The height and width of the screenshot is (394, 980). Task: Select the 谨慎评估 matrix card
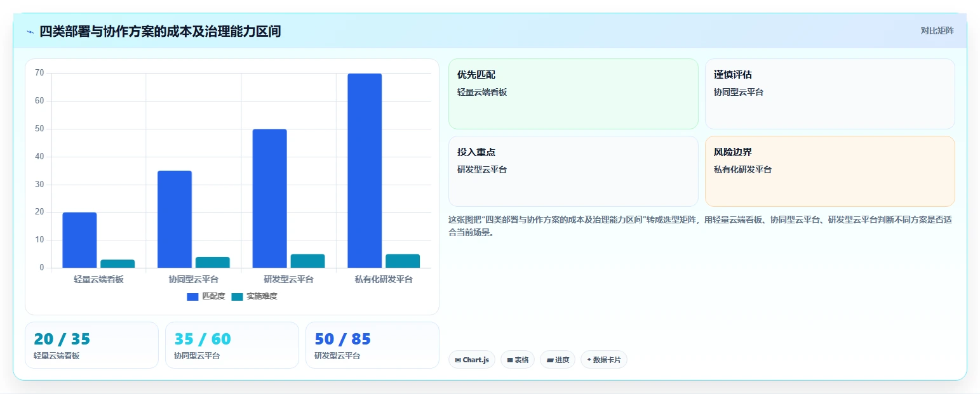[829, 94]
